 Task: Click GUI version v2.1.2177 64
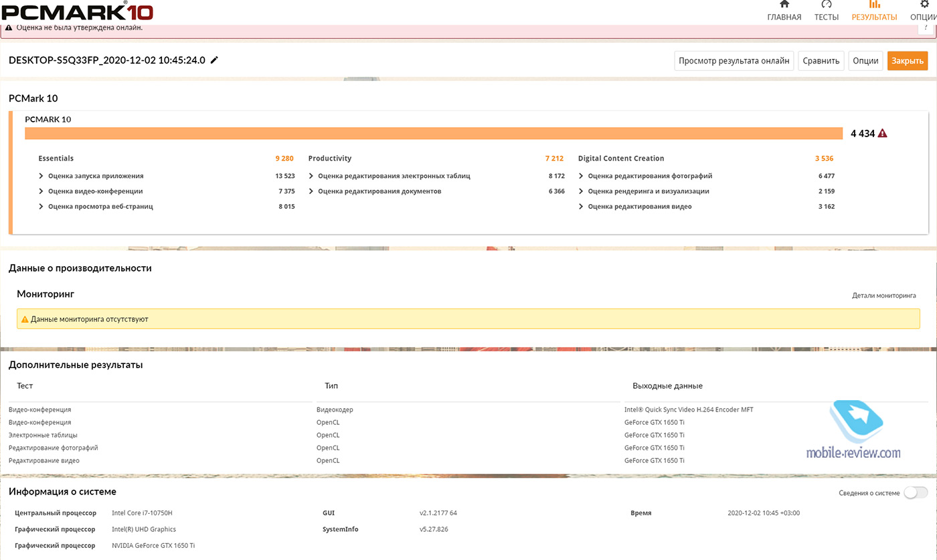click(438, 513)
